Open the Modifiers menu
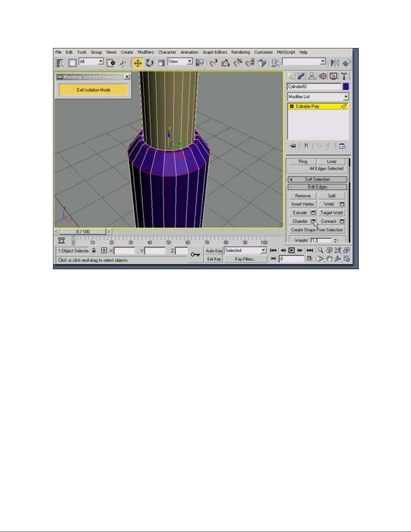The height and width of the screenshot is (532, 411). [x=145, y=52]
